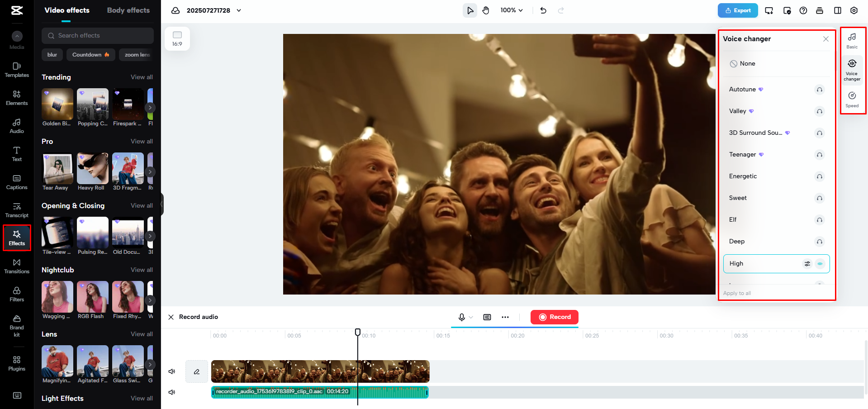868x409 pixels.
Task: Open the voice adjustment sliders on High effect
Action: coord(807,264)
